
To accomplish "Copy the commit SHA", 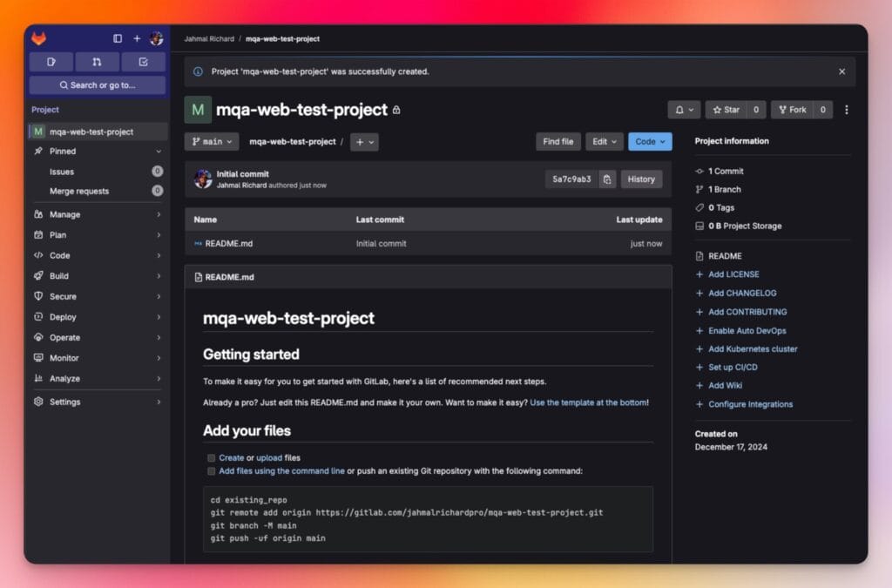I will 607,179.
